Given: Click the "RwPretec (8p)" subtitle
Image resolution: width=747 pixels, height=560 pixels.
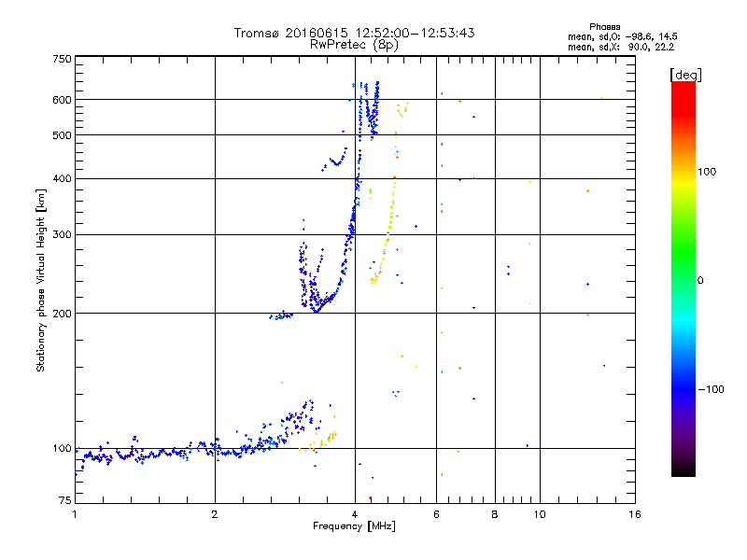Looking at the screenshot, I should [354, 45].
